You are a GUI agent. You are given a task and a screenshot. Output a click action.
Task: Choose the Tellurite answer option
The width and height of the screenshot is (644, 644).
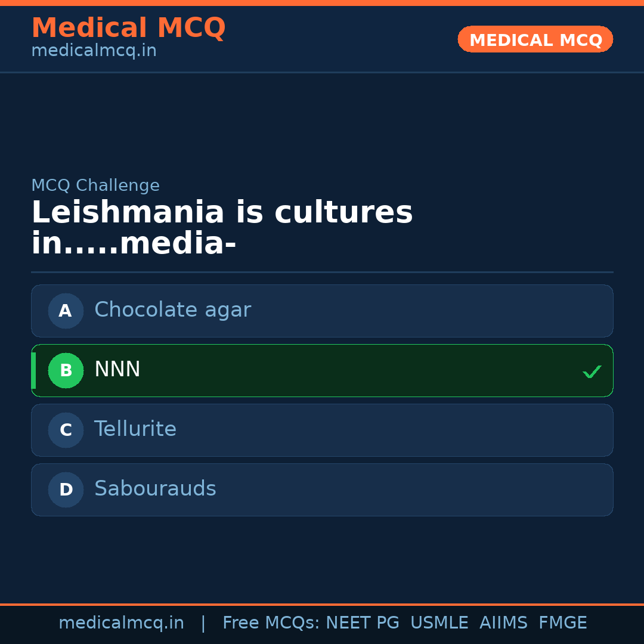(x=135, y=429)
